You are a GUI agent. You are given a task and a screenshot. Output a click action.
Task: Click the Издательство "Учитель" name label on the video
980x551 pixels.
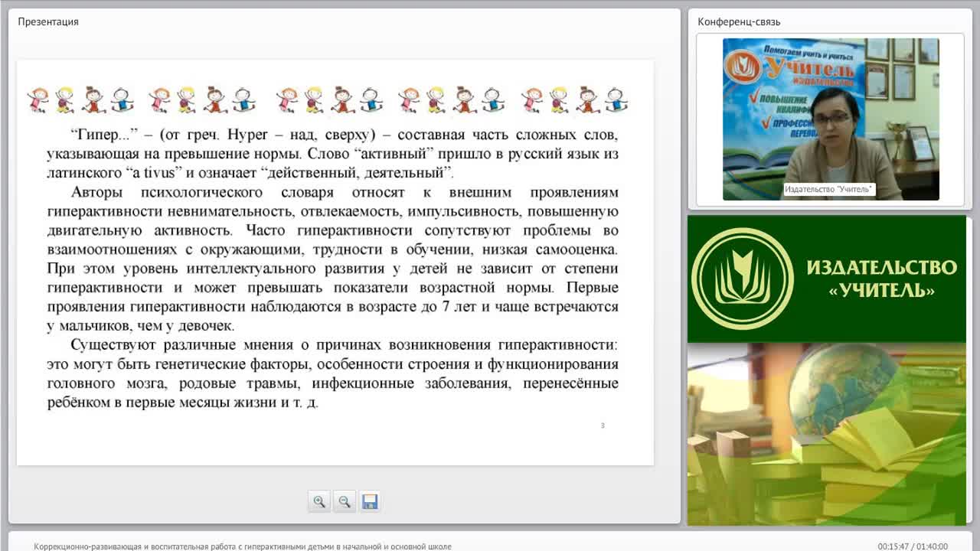pos(829,189)
